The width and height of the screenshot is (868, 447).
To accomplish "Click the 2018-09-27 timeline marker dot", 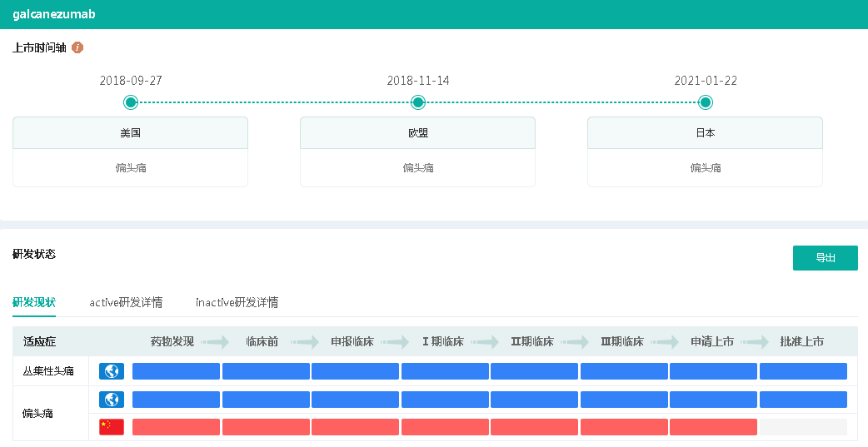I will click(131, 102).
